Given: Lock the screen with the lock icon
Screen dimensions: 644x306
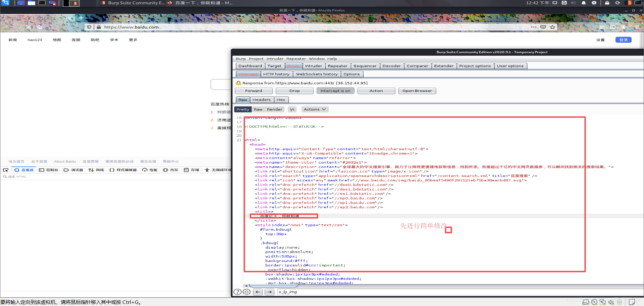Looking at the screenshot, I should [x=607, y=3].
